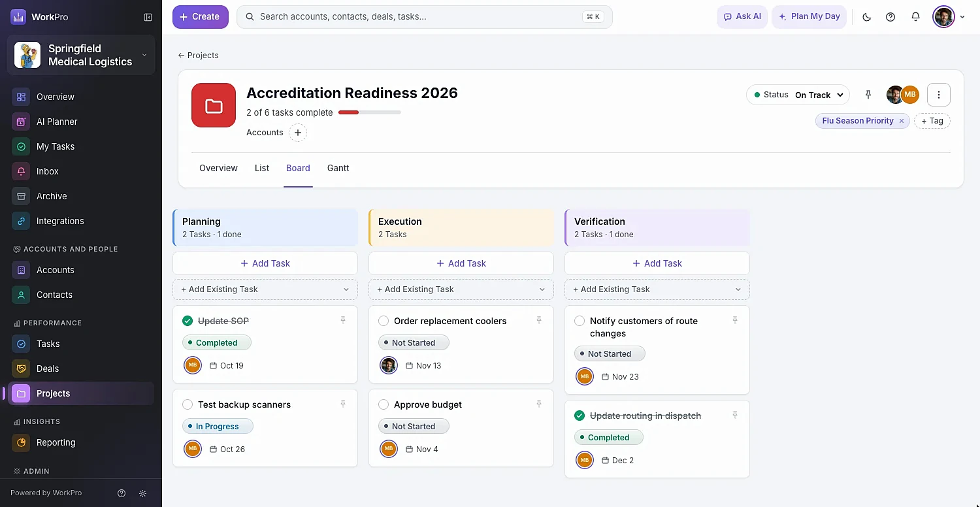Focus the global search field

pos(425,17)
